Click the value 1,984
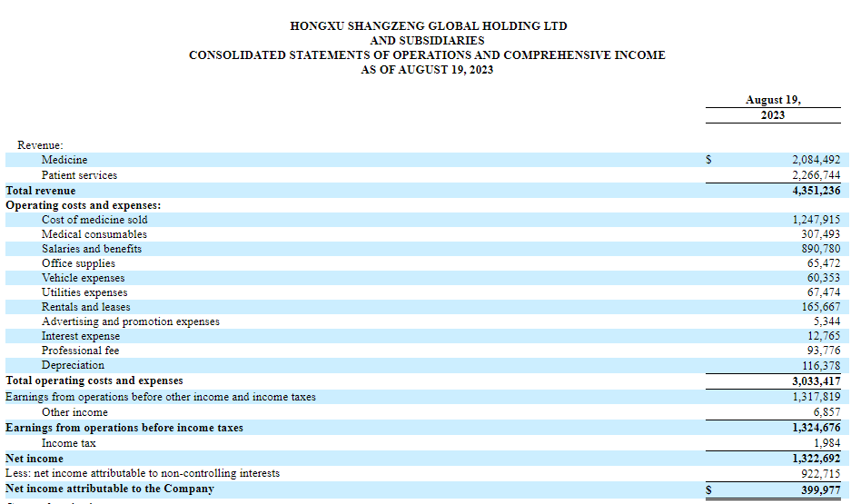This screenshot has width=851, height=504. 826,444
